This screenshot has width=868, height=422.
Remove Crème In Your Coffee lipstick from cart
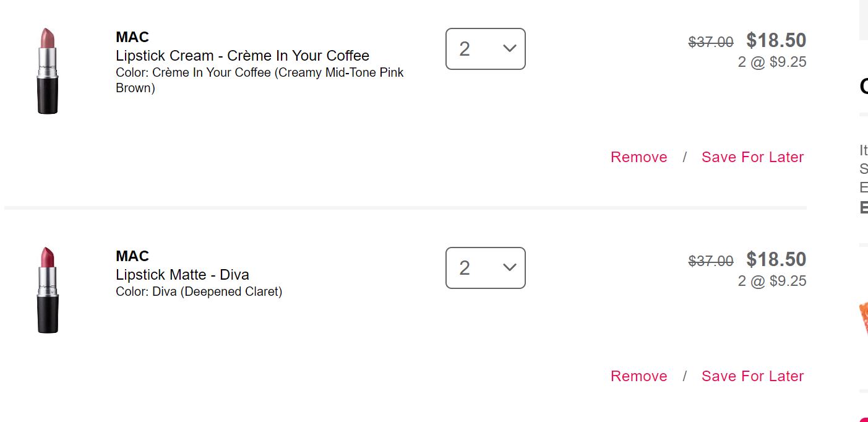tap(638, 157)
